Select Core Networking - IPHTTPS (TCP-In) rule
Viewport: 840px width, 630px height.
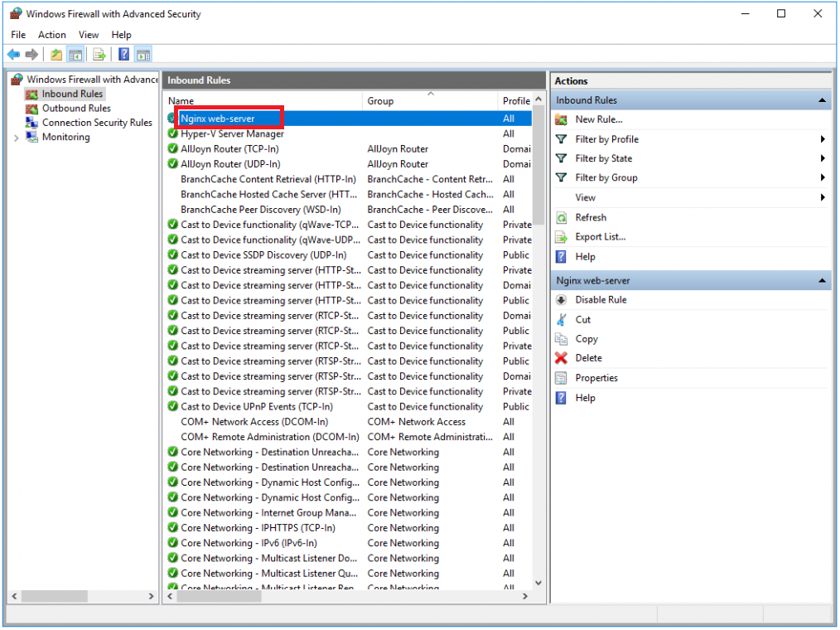[349, 528]
